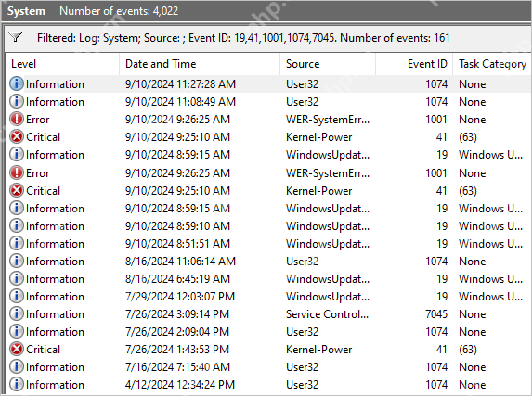Viewport: 532px width, 396px height.
Task: Click Event ID 41 in 7/26/2024 row
Action: pos(441,350)
